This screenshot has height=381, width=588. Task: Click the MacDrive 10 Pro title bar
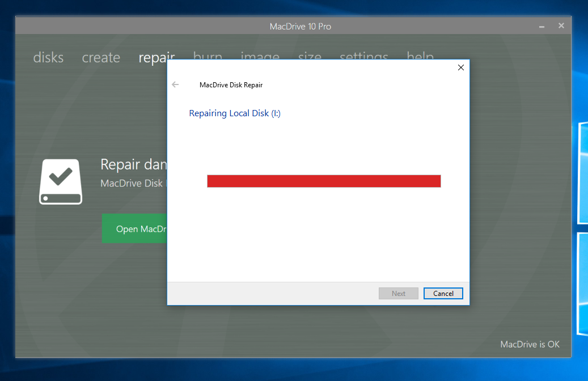coord(300,26)
